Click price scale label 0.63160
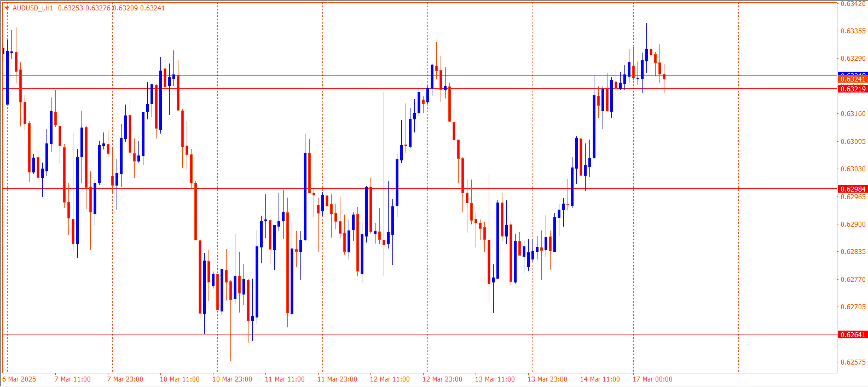Viewport: 868px width, 387px height. click(x=853, y=114)
